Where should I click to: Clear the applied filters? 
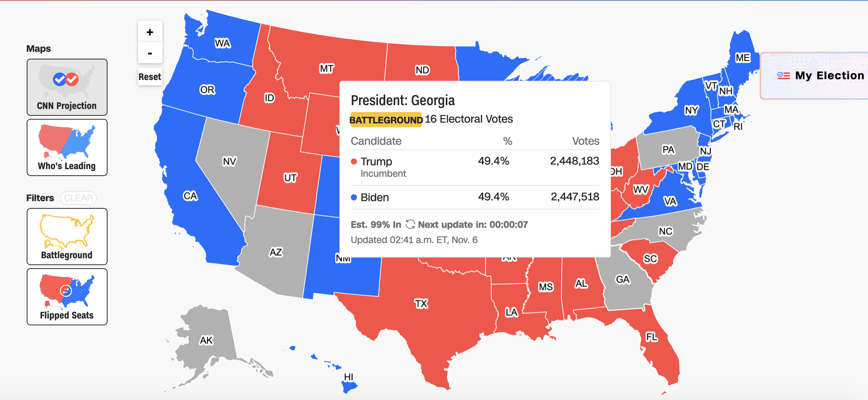click(79, 198)
